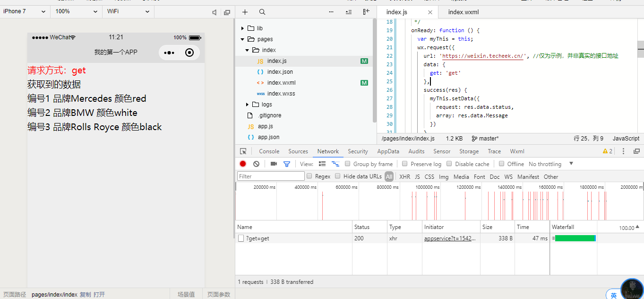Click the appservice initiator link
Image resolution: width=644 pixels, height=299 pixels.
pos(450,238)
